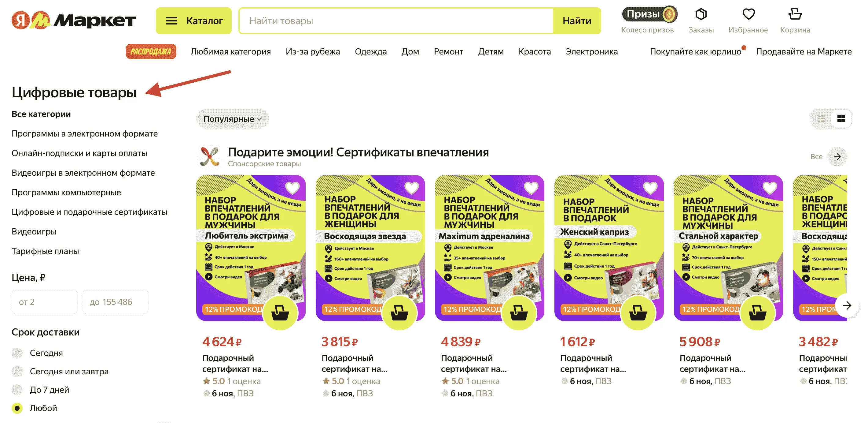Image resolution: width=868 pixels, height=423 pixels.
Task: Select the До 7 дней option
Action: [17, 390]
